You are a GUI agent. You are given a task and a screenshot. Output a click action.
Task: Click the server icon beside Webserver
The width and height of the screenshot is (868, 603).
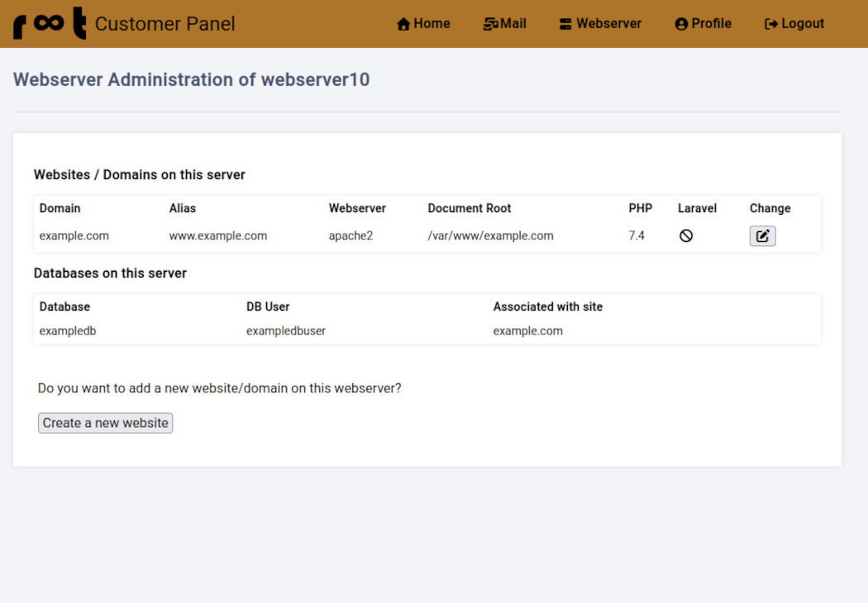click(565, 24)
